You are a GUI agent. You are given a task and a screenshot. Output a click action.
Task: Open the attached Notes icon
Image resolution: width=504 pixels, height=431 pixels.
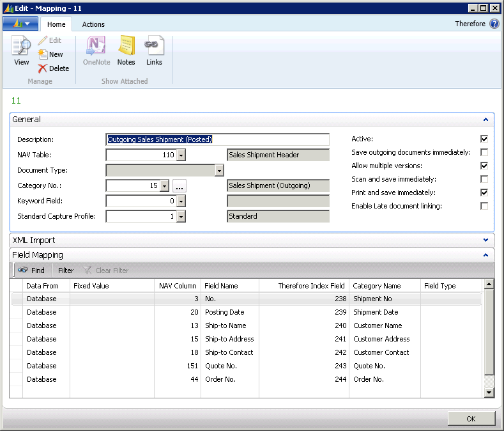click(x=126, y=47)
